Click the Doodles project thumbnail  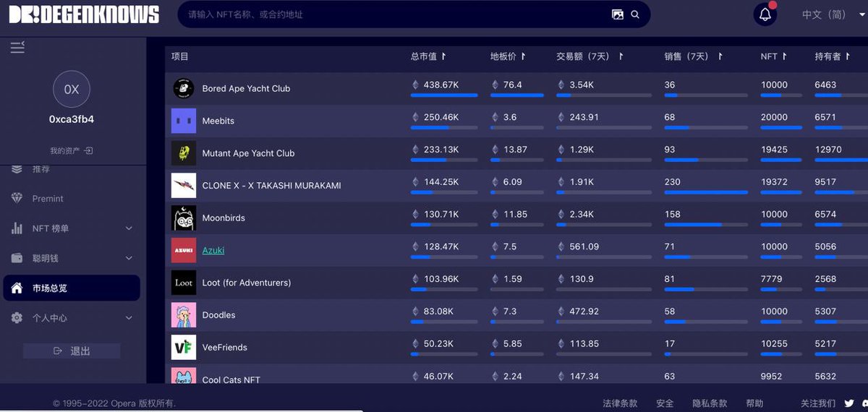point(184,315)
